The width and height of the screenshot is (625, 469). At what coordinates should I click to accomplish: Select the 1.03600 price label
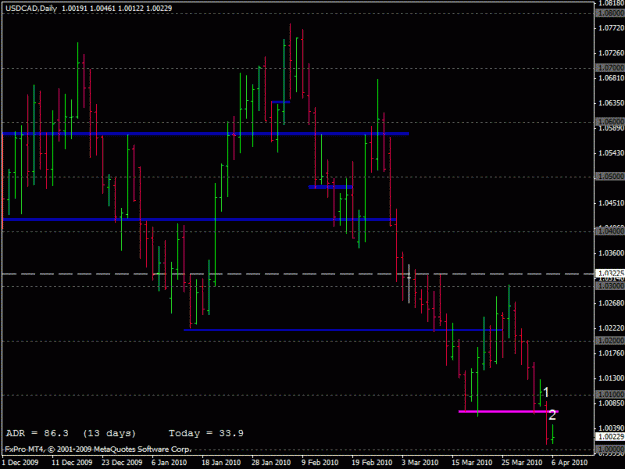611,253
